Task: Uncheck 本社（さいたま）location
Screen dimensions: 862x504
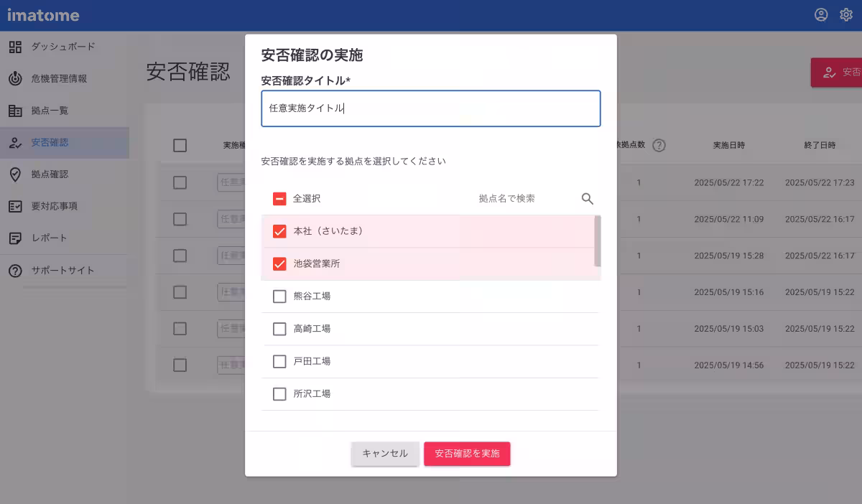Action: click(x=279, y=231)
